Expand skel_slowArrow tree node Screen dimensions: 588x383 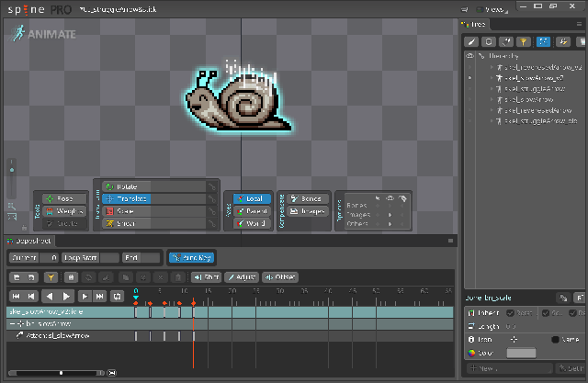(492, 100)
